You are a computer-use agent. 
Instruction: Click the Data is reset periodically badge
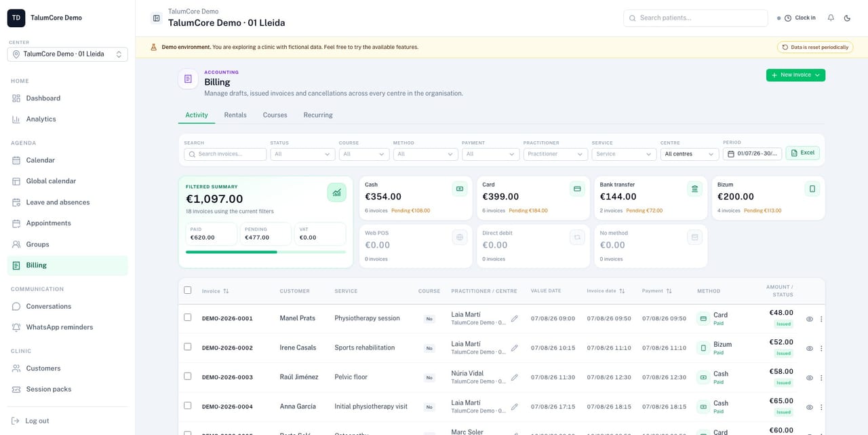815,48
